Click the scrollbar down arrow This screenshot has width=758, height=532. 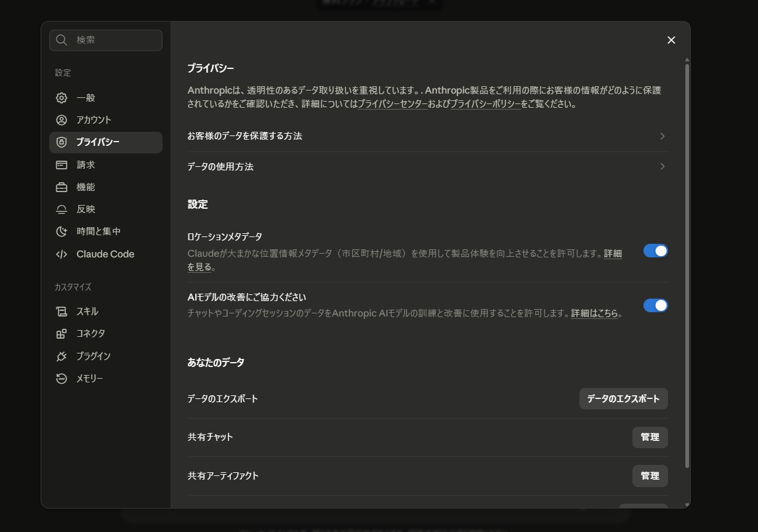(x=687, y=505)
